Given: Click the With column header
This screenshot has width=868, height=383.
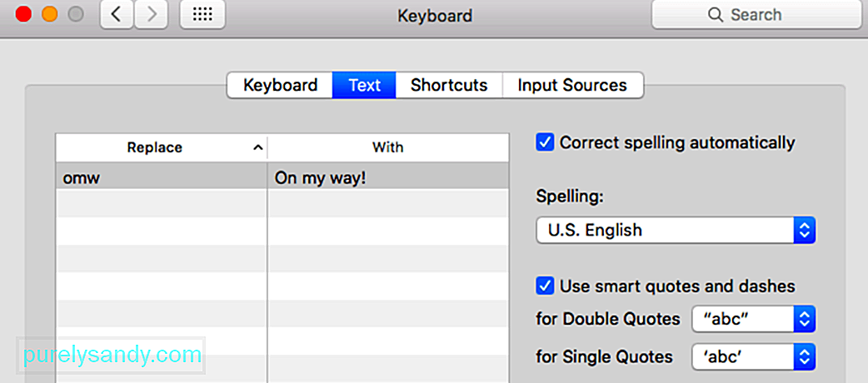Looking at the screenshot, I should [388, 147].
